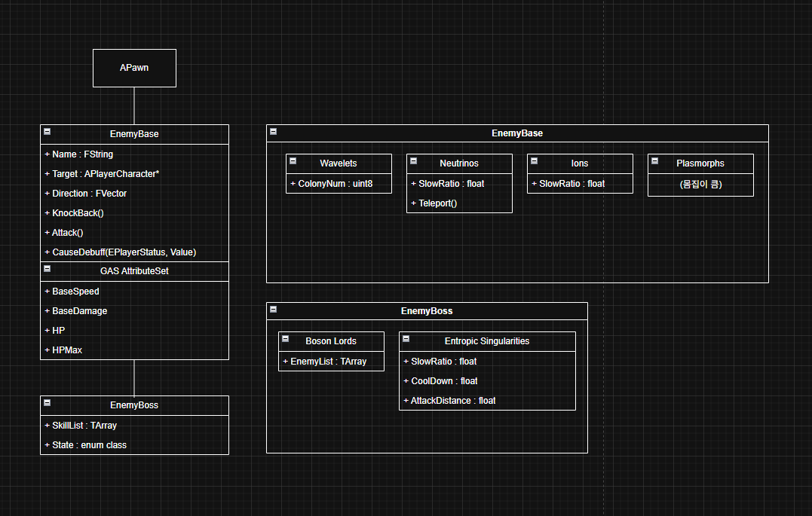812x516 pixels.
Task: Collapse the large EnemyBase container
Action: point(274,132)
